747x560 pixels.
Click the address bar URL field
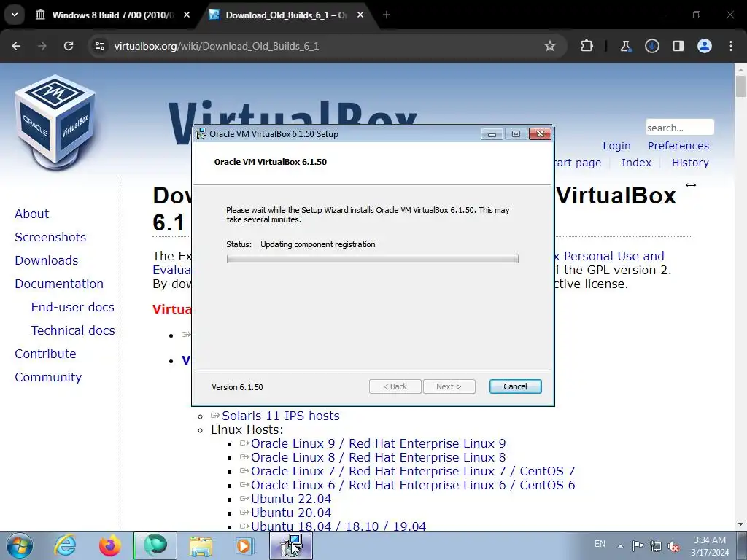(324, 46)
